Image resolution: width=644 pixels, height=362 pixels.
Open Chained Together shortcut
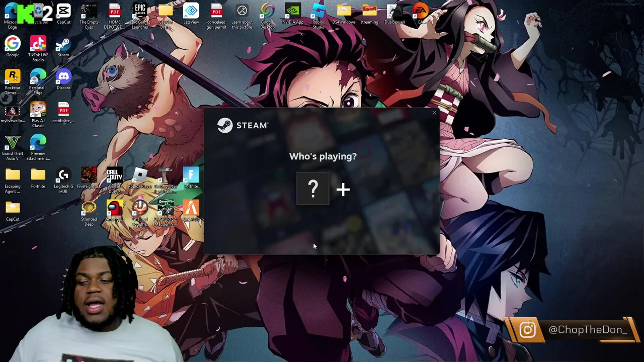pyautogui.click(x=140, y=214)
